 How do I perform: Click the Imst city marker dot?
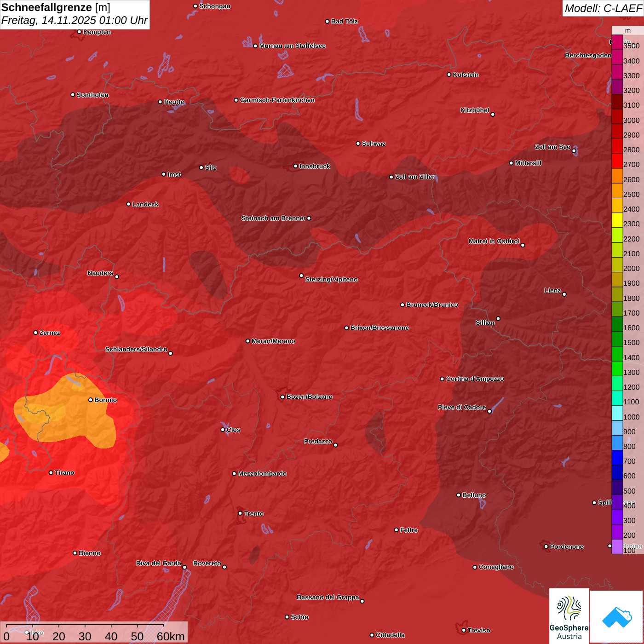[163, 174]
